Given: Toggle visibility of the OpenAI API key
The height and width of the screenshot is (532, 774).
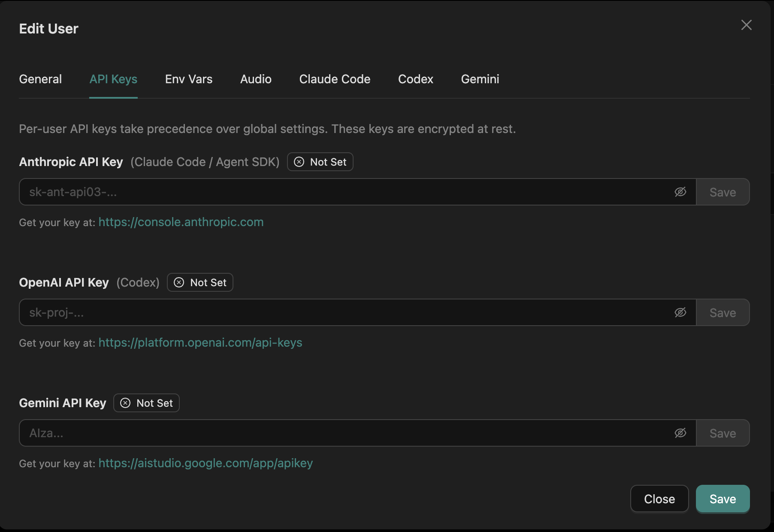Looking at the screenshot, I should [x=681, y=312].
